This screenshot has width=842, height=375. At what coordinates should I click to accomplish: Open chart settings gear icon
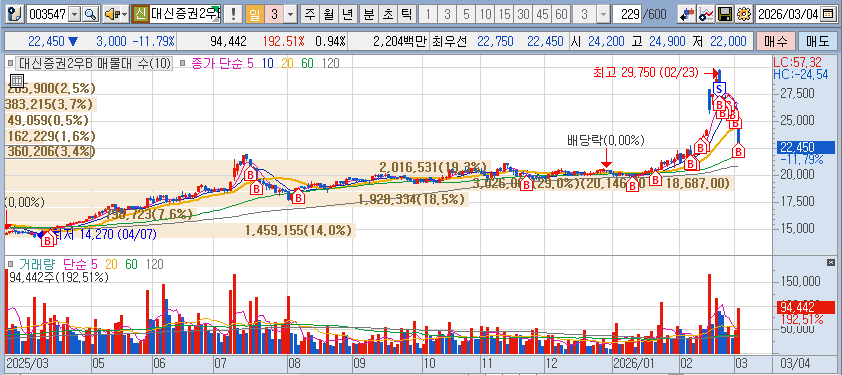pos(744,15)
